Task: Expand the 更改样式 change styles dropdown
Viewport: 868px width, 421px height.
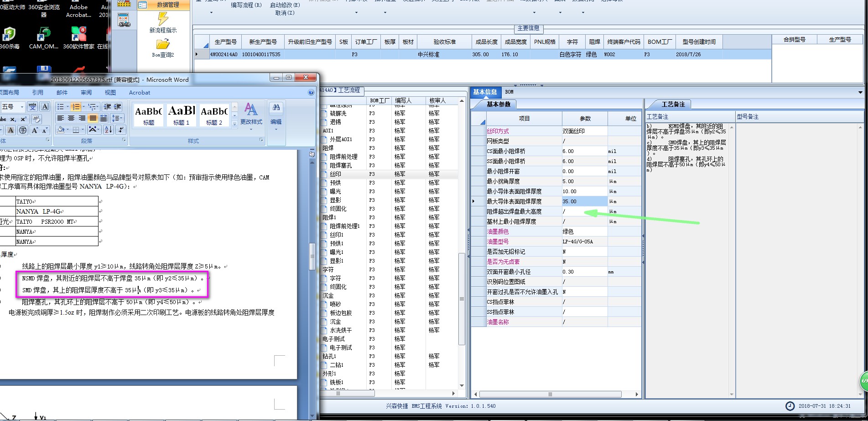Action: pyautogui.click(x=251, y=129)
